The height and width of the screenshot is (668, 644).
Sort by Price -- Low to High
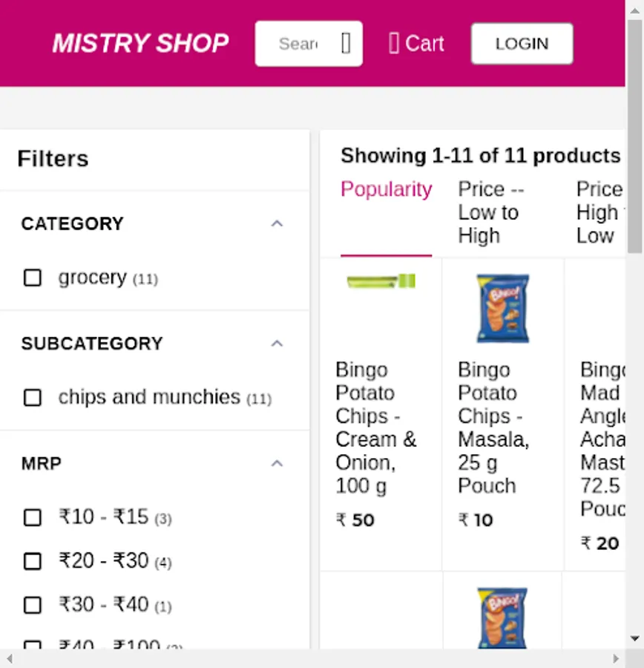click(490, 212)
